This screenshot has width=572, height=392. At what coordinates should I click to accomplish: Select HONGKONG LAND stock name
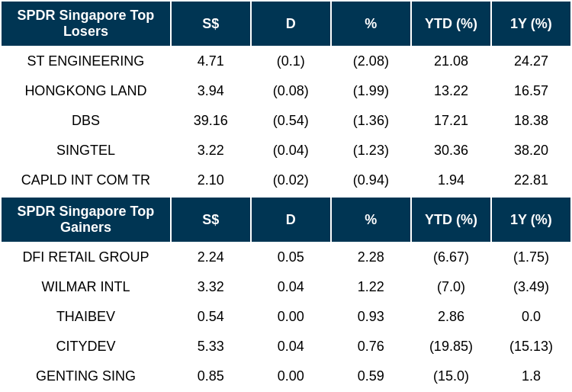[x=85, y=91]
